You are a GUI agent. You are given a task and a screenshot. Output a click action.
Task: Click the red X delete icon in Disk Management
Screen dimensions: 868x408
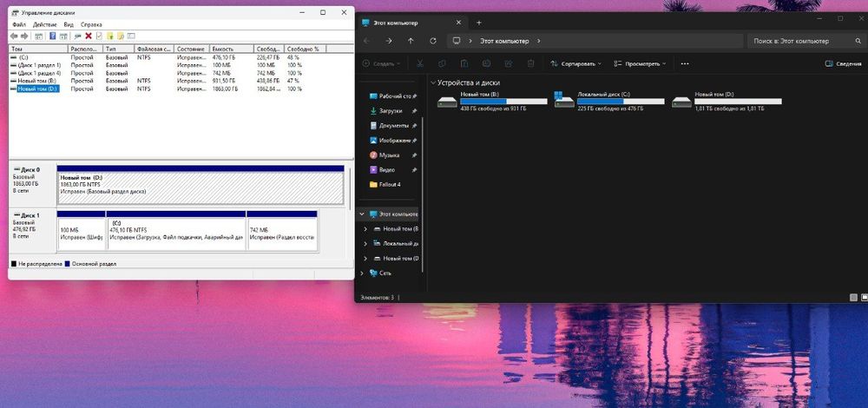pos(88,36)
